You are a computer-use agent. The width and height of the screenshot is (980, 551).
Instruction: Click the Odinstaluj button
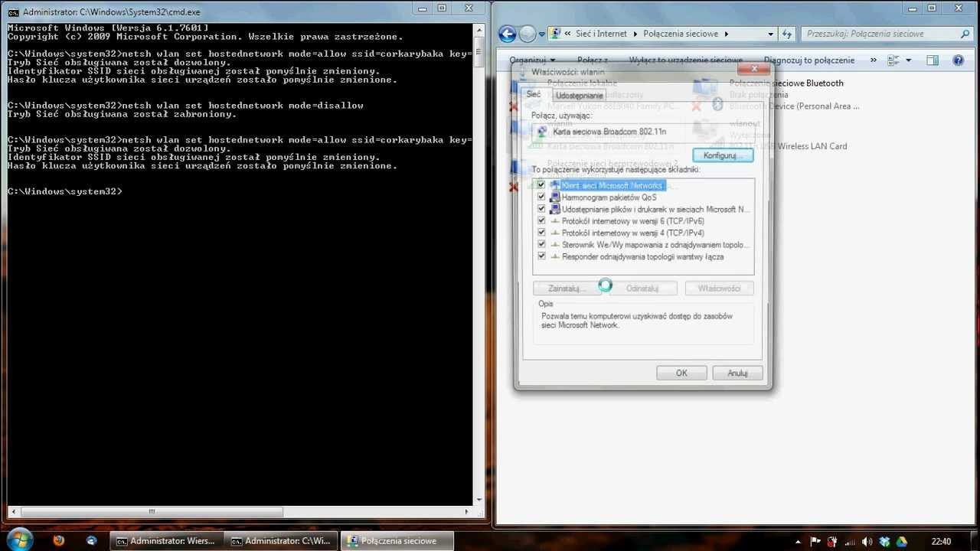(x=642, y=289)
